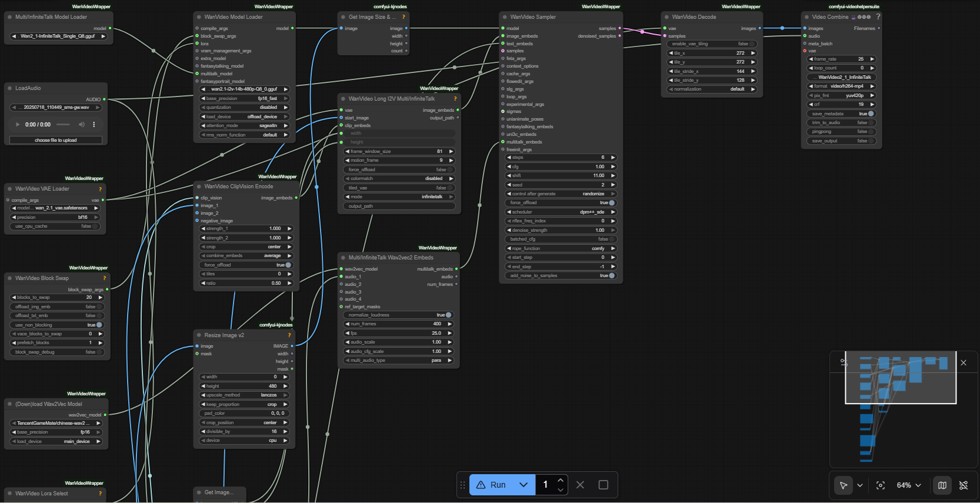Open the 64% zoom level dropdown
Image resolution: width=980 pixels, height=503 pixels.
[909, 485]
